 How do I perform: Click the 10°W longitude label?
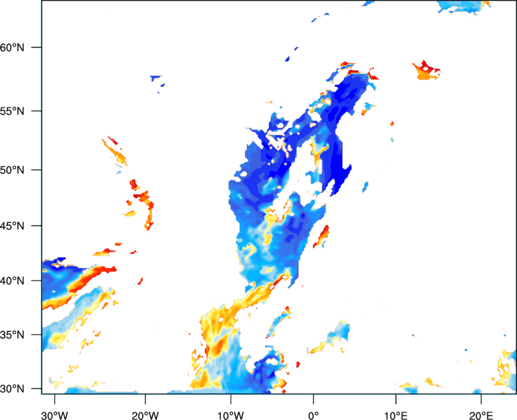(231, 415)
